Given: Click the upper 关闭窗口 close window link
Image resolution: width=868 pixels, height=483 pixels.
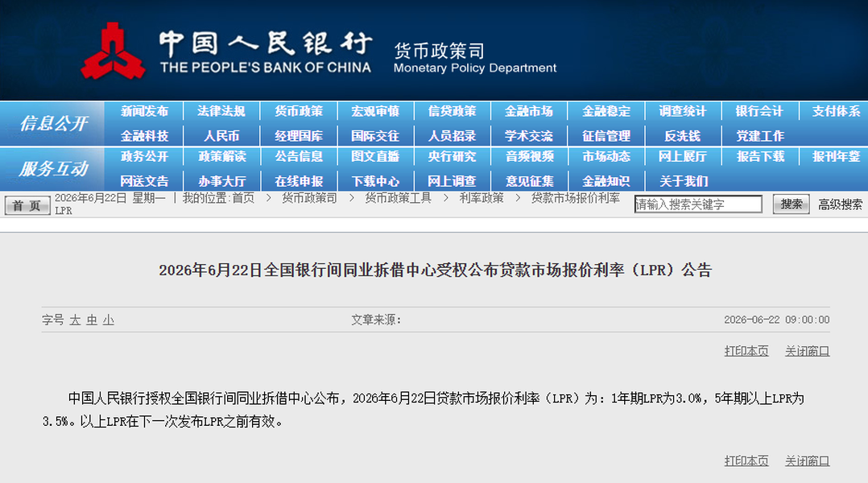Looking at the screenshot, I should pos(807,351).
